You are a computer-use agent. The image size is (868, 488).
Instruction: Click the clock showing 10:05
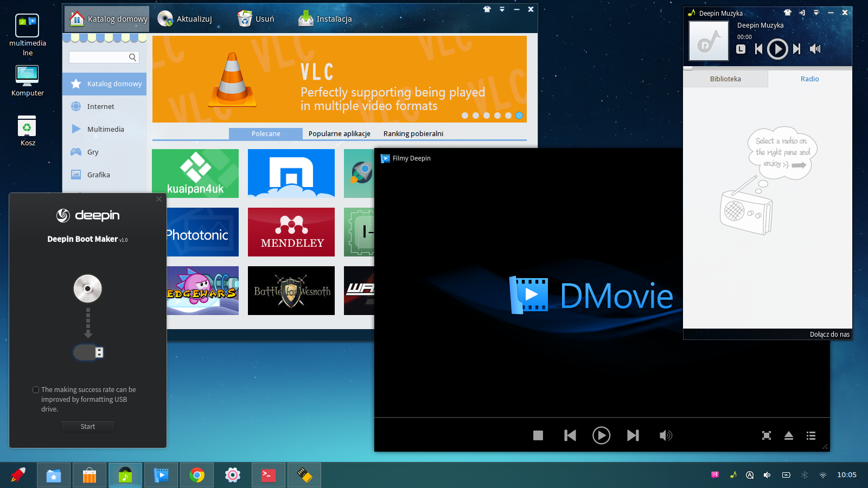point(847,475)
